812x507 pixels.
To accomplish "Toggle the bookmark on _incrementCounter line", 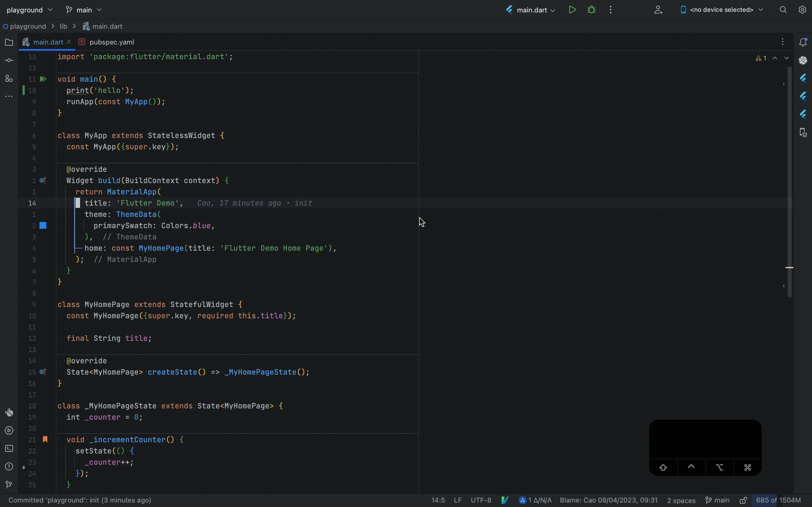I will click(x=45, y=439).
